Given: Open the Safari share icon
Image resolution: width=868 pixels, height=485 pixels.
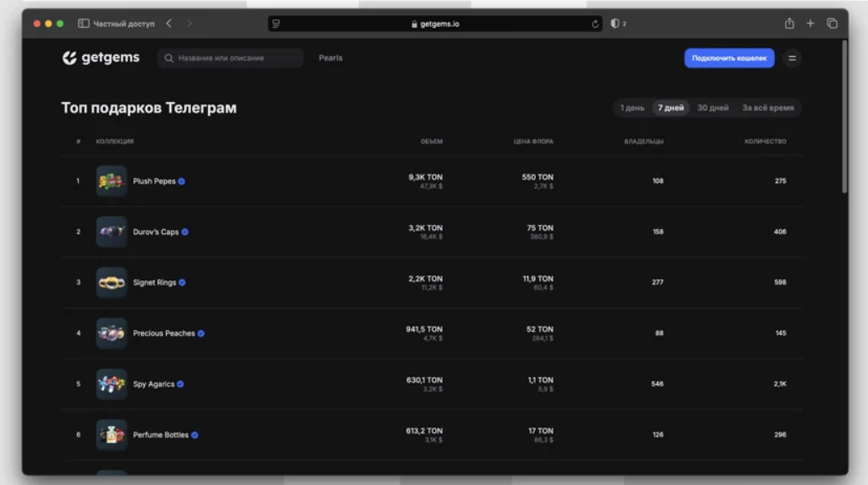Looking at the screenshot, I should (789, 23).
